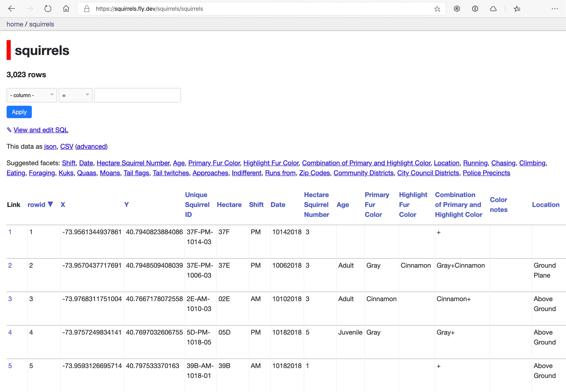Screen dimensions: 566x392
Task: Click the browser back arrow
Action: [12, 9]
